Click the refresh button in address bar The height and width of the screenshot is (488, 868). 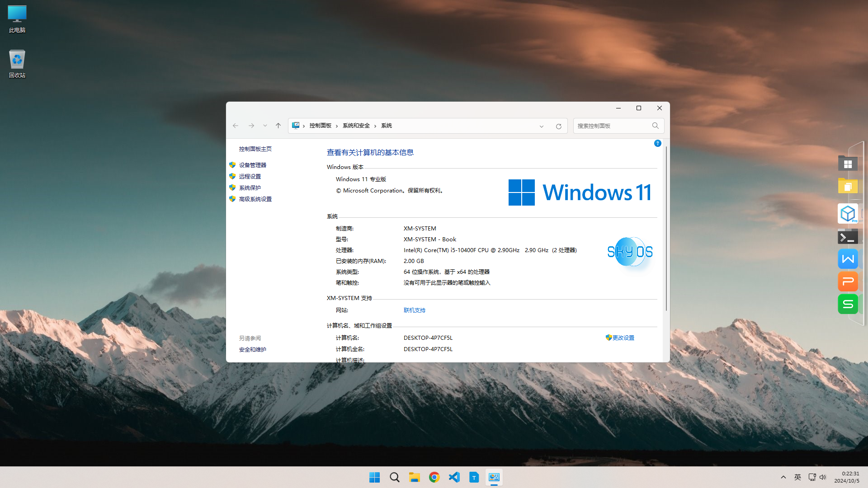coord(558,126)
